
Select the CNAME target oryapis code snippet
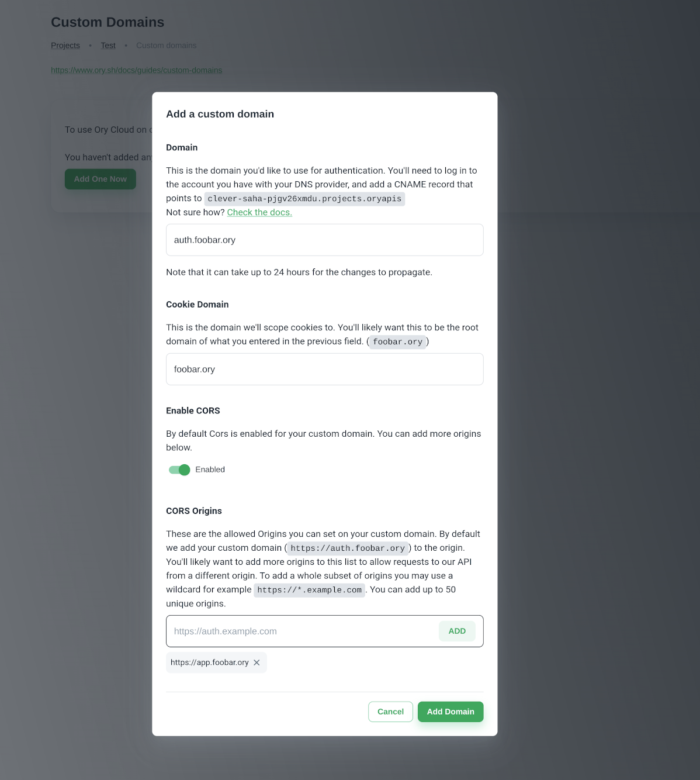click(304, 199)
